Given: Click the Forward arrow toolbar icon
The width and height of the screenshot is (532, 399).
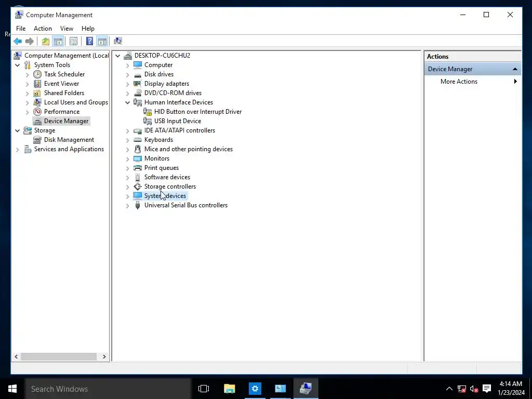Looking at the screenshot, I should click(30, 41).
